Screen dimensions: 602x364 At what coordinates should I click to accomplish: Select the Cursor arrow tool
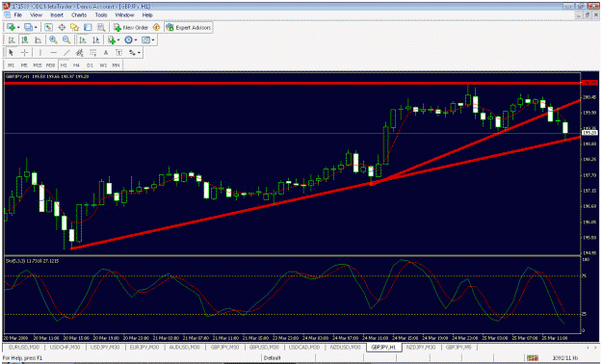tap(12, 53)
